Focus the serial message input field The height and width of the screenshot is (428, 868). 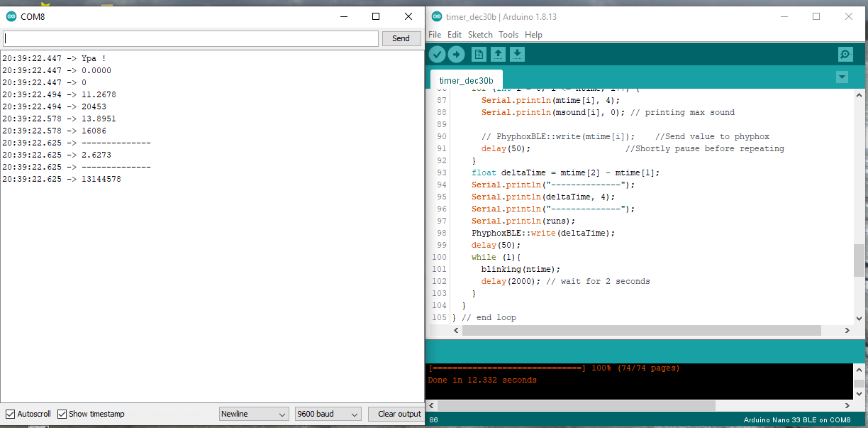[191, 38]
